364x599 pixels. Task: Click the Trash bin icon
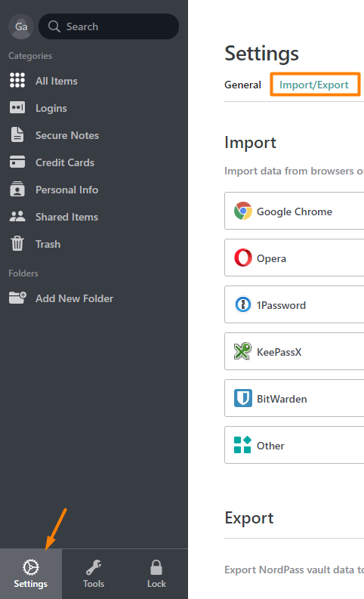17,244
